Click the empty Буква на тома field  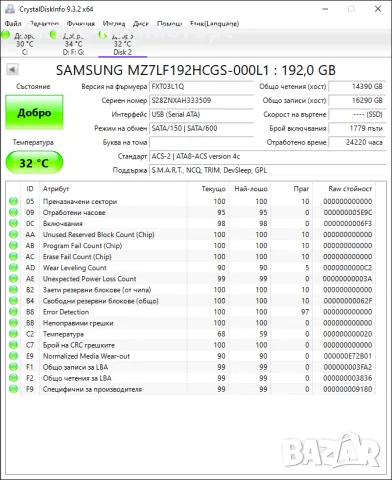click(x=201, y=143)
